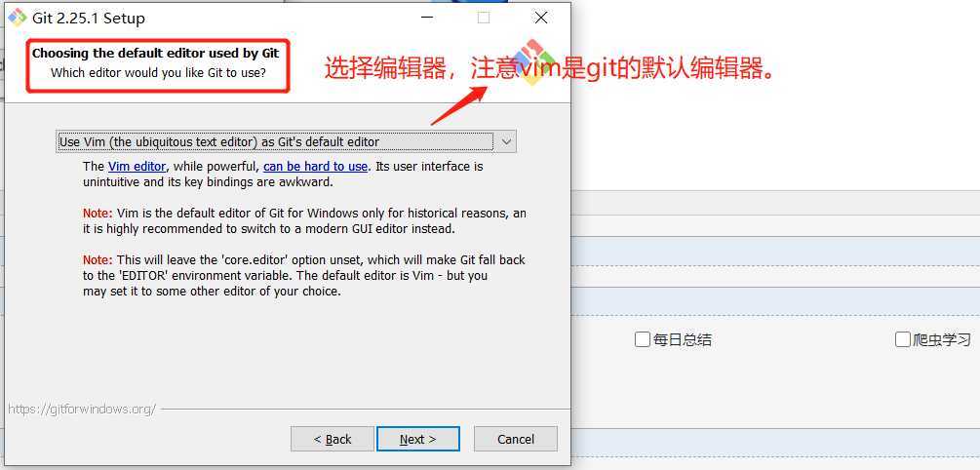The width and height of the screenshot is (980, 470).
Task: Open the "Vim editor" hyperlink
Action: click(137, 167)
